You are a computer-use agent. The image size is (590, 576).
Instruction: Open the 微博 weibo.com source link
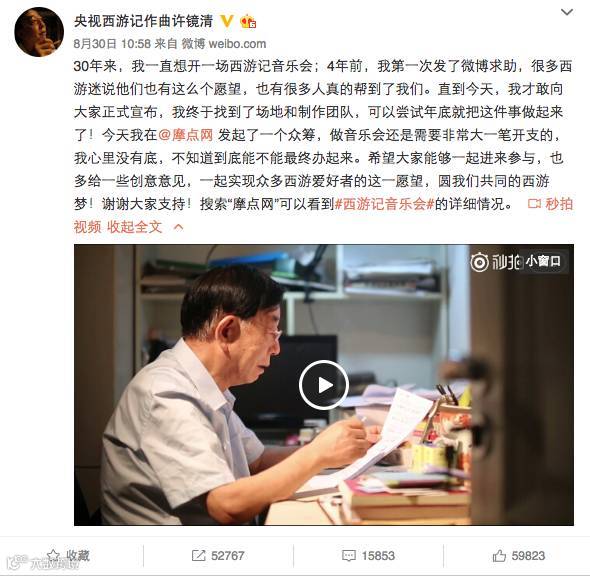pos(224,44)
